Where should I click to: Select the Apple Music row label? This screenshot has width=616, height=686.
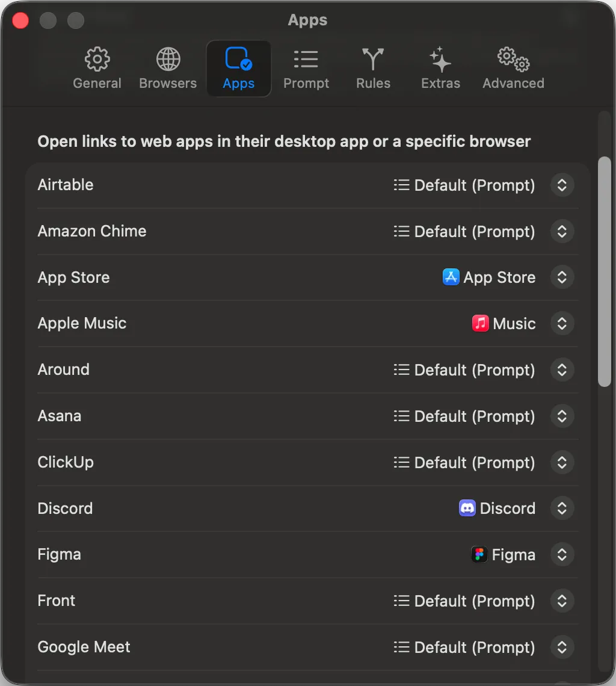pyautogui.click(x=82, y=324)
